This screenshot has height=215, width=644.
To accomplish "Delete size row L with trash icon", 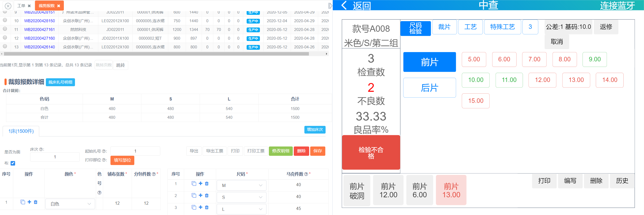I will tap(207, 207).
